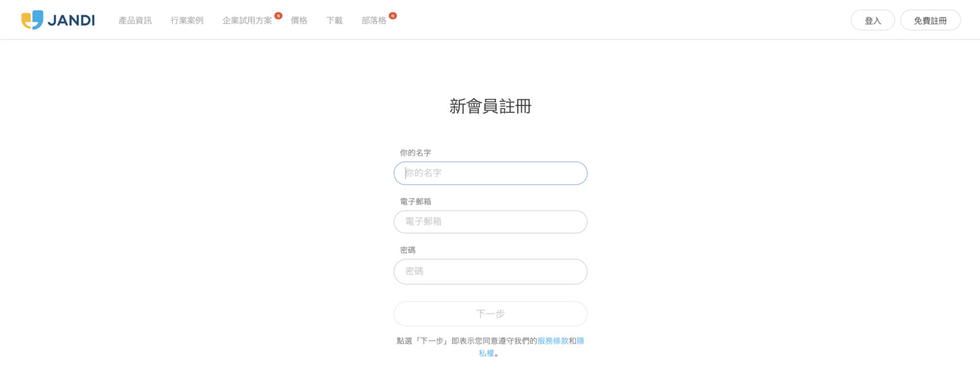Click the 電子郵箱 label above the field
This screenshot has height=369, width=980.
(x=415, y=201)
